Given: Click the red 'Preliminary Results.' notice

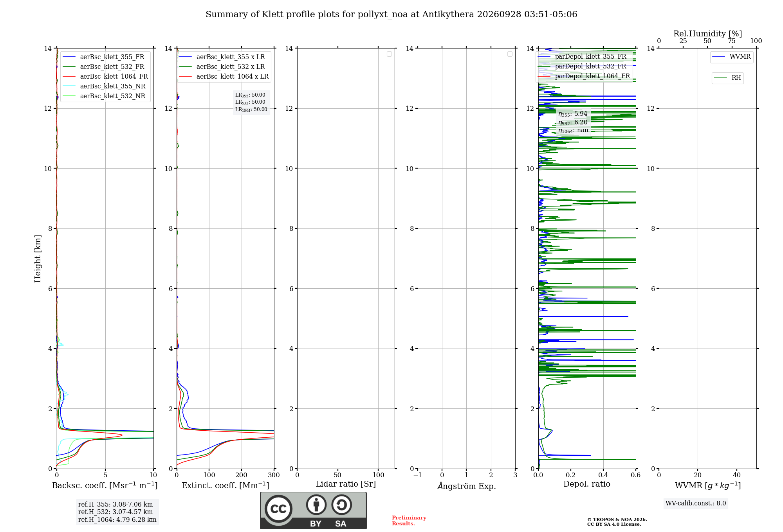Looking at the screenshot, I should pos(409,521).
